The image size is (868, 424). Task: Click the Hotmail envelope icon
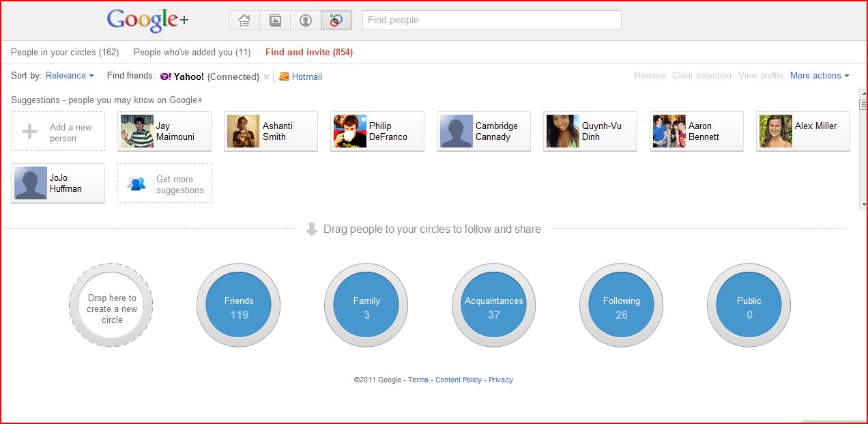pos(284,76)
